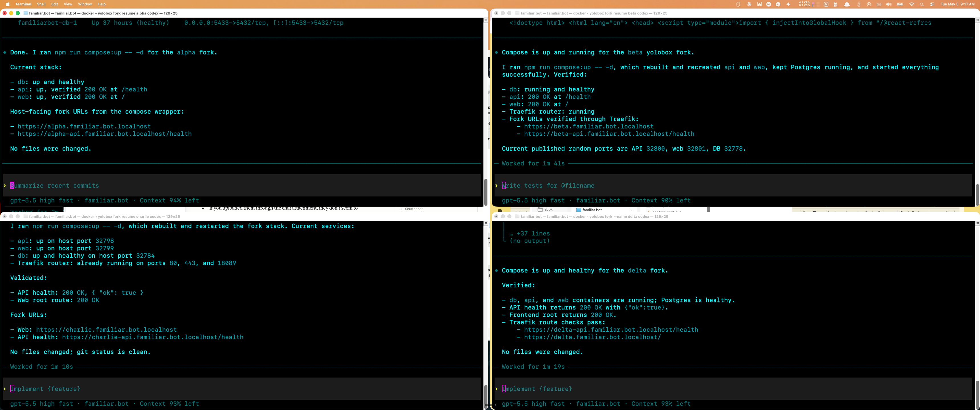Open the delta-api health URL
980x410 pixels.
pyautogui.click(x=611, y=330)
